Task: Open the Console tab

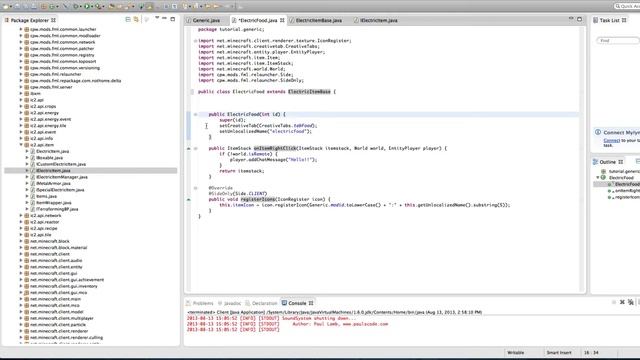Action: click(297, 303)
